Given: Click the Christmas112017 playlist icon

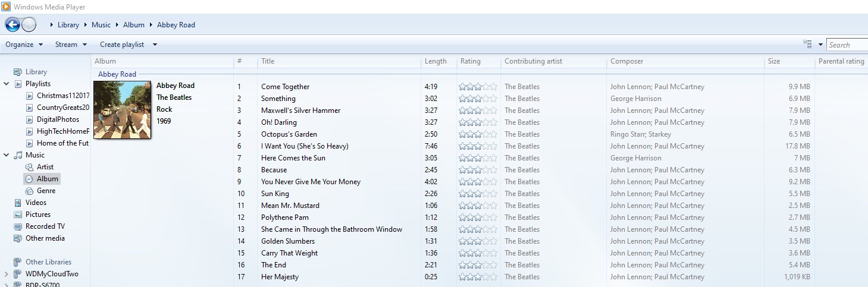Looking at the screenshot, I should tap(30, 96).
